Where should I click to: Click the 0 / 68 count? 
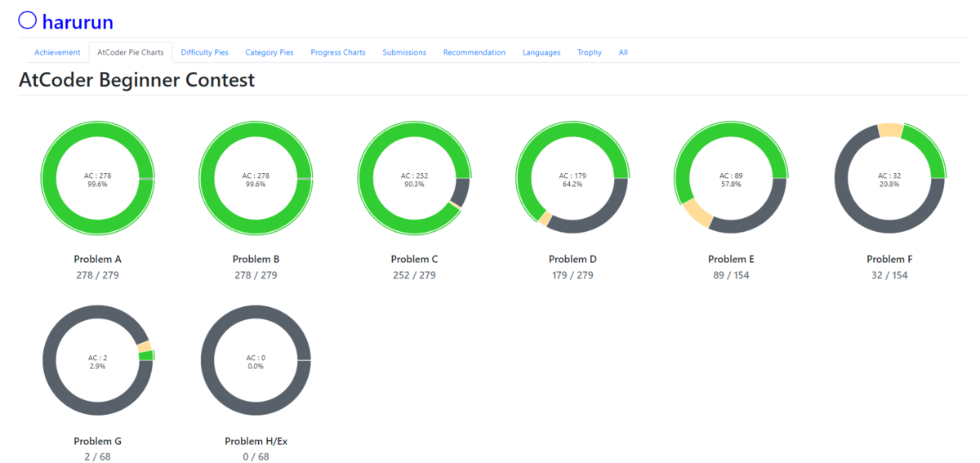(256, 457)
